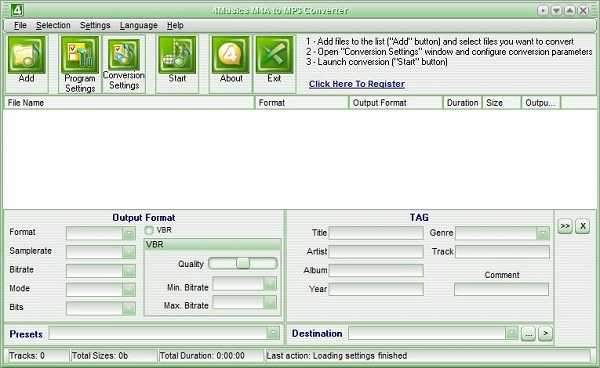Screen dimensions: 600x368
Task: Toggle the VBR radio option
Action: [x=149, y=230]
